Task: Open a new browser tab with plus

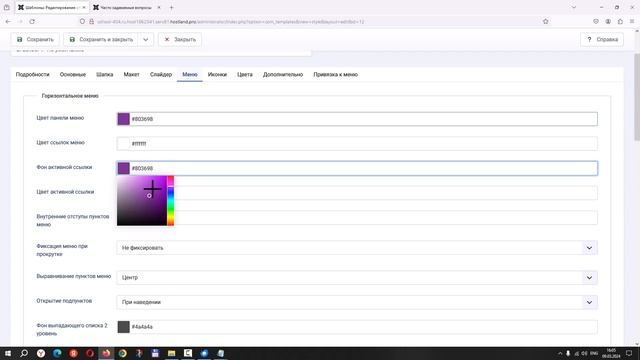Action: click(171, 7)
